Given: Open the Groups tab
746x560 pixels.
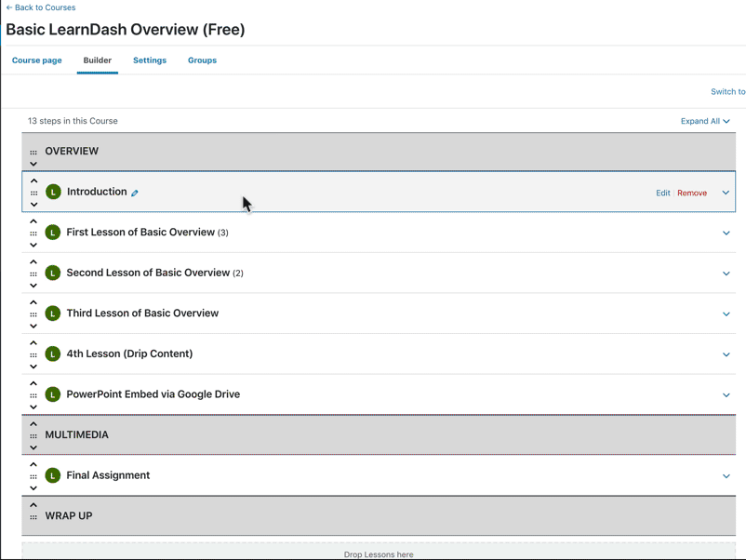Looking at the screenshot, I should (x=202, y=60).
